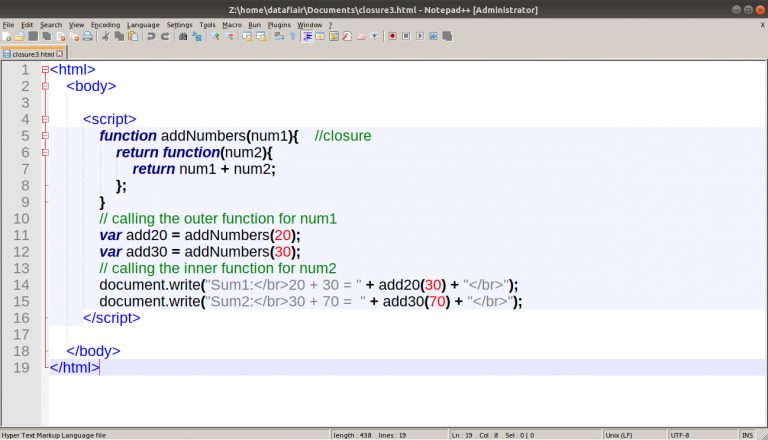Save the file using the Save icon
The image size is (768, 440).
33,36
